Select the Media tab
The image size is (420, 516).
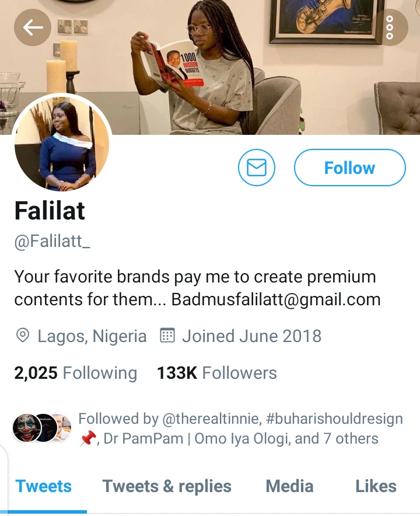289,486
